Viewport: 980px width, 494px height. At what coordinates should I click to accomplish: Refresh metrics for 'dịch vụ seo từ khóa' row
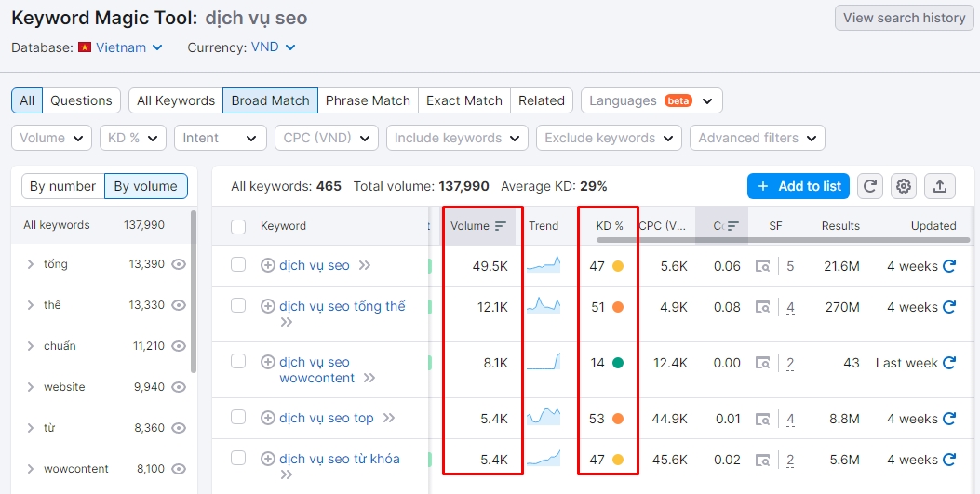tap(948, 460)
